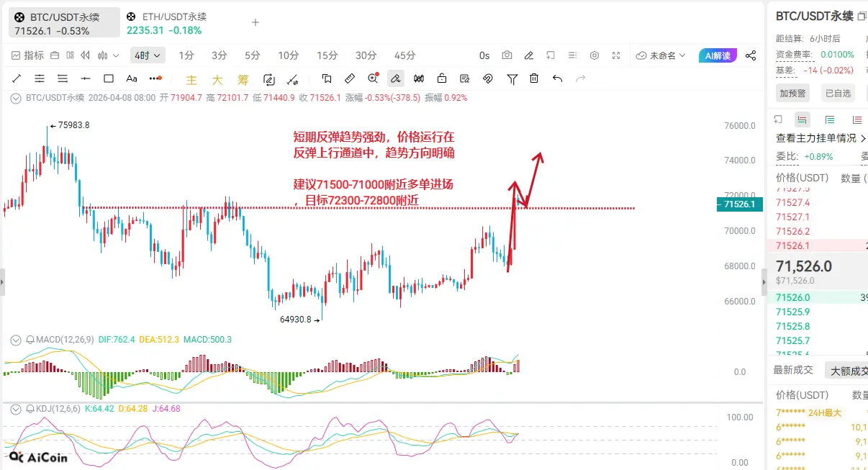Expand the 未命名 cloud layout dropdown

(x=661, y=55)
